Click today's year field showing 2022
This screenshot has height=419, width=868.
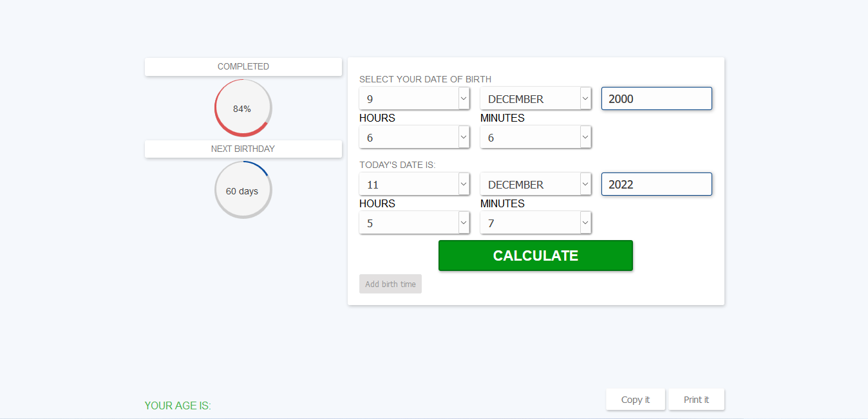[657, 184]
